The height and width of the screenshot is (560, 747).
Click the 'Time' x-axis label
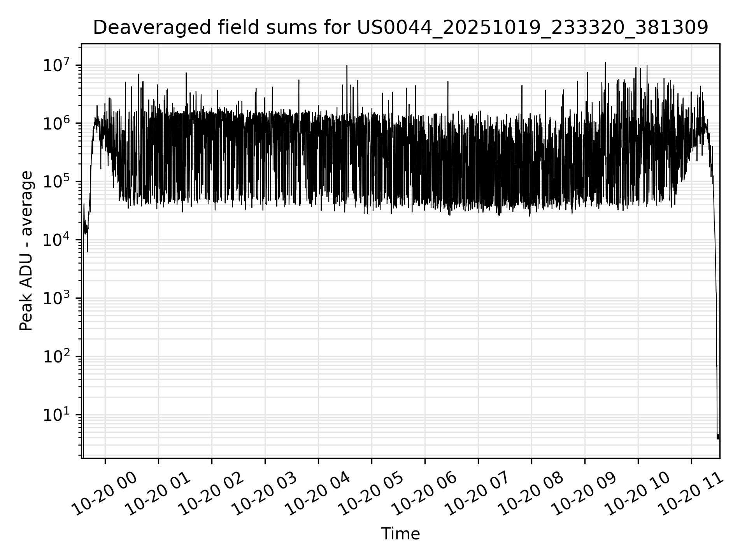400,534
